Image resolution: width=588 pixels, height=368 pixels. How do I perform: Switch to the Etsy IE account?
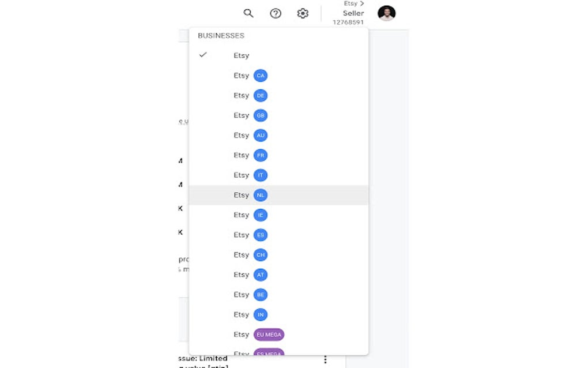[250, 215]
